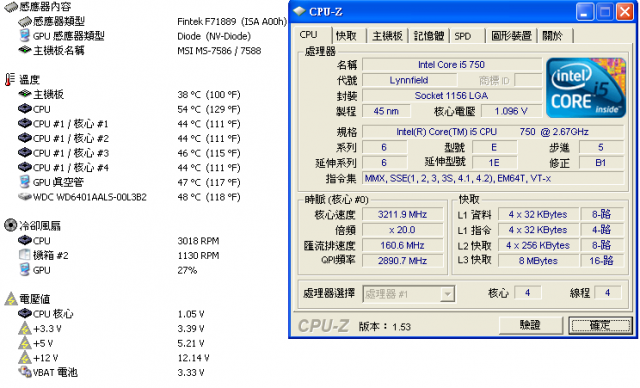The image size is (640, 388).
Task: Click the +3.3 V voltage icon
Action: coord(25,328)
